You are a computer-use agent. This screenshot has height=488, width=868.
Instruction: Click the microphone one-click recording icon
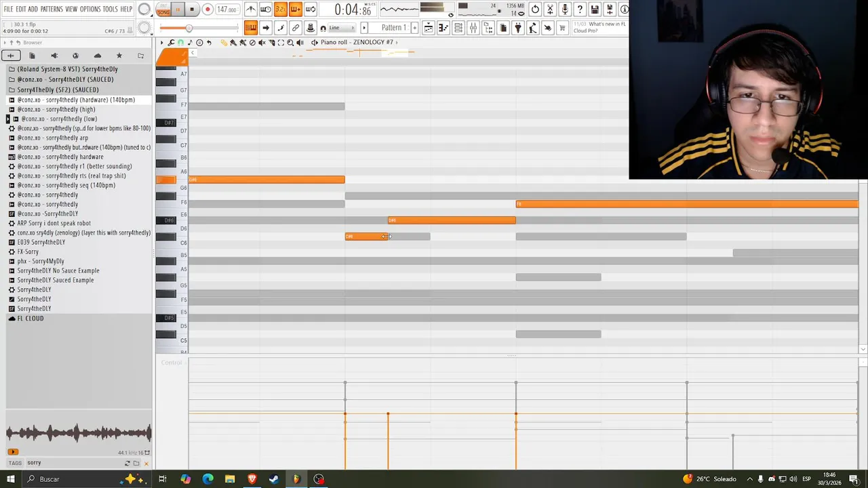(565, 9)
